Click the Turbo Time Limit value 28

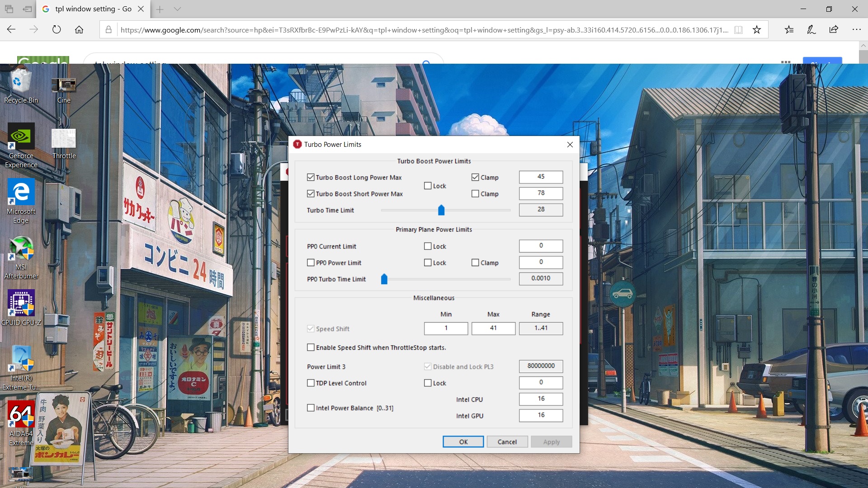coord(541,209)
